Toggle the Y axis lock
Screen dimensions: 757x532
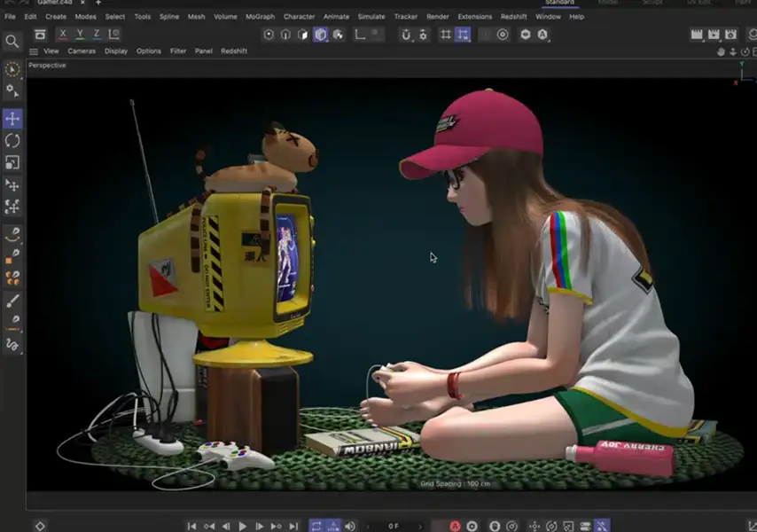(80, 34)
